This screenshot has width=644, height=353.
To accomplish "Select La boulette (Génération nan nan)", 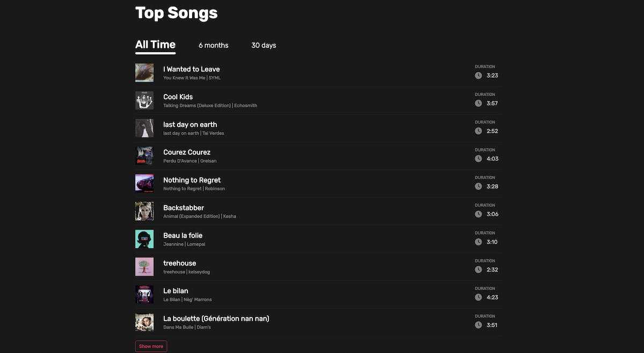I will tap(216, 319).
